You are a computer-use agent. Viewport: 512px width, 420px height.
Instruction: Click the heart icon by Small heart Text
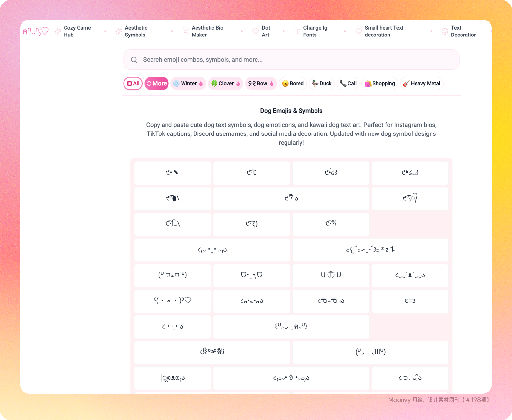(x=358, y=31)
